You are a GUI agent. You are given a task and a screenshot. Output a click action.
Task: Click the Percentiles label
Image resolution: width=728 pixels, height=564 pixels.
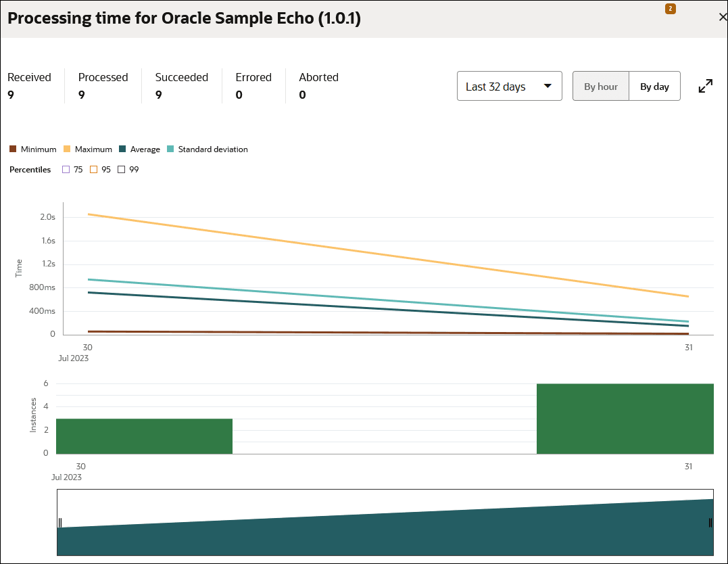point(30,170)
